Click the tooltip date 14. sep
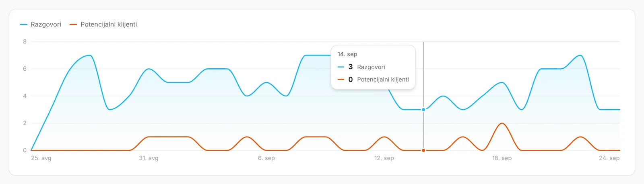The width and height of the screenshot is (644, 184). tap(347, 54)
